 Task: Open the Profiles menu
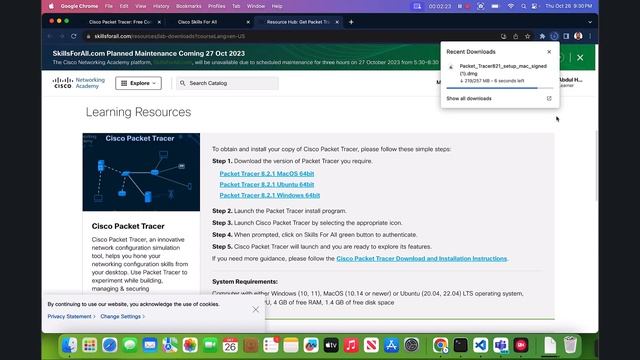(x=216, y=6)
